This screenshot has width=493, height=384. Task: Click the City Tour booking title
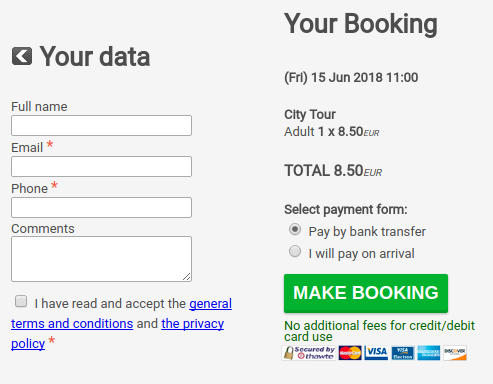pyautogui.click(x=310, y=114)
